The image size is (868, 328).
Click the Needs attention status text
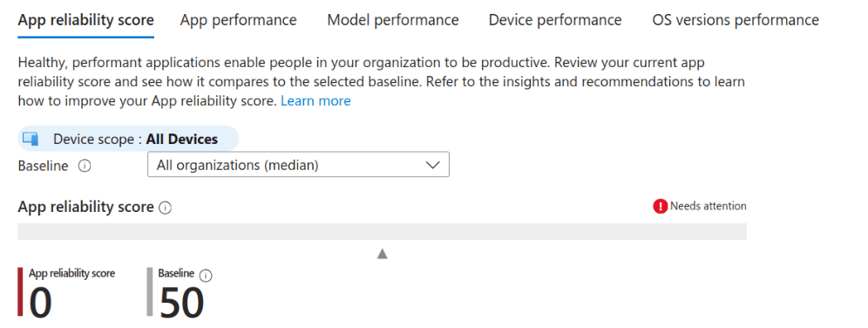click(708, 206)
